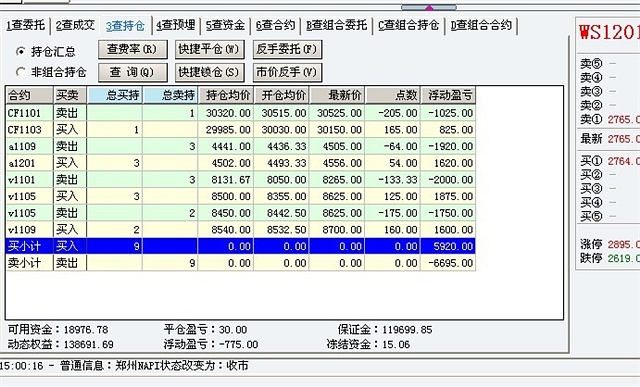This screenshot has height=387, width=640.
Task: Click the 反手委托(F) button
Action: click(287, 49)
